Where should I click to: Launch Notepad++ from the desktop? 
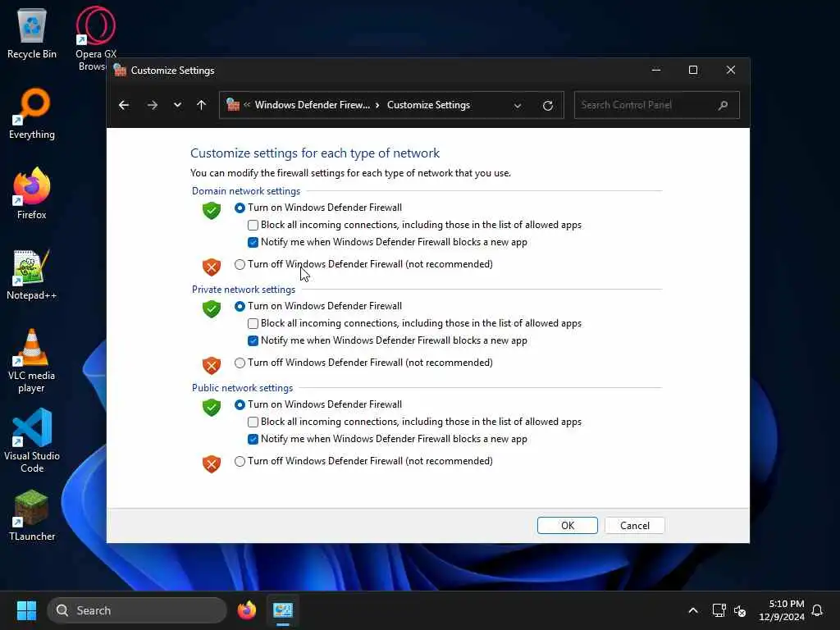32,274
